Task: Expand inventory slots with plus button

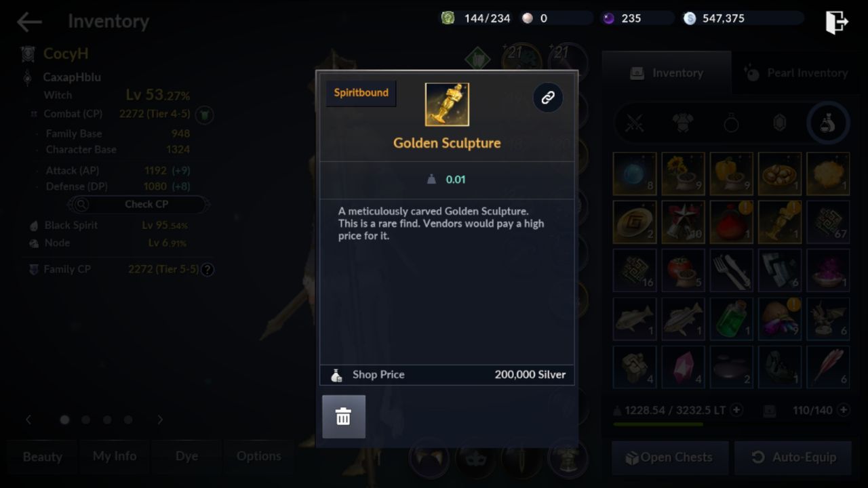Action: click(843, 410)
